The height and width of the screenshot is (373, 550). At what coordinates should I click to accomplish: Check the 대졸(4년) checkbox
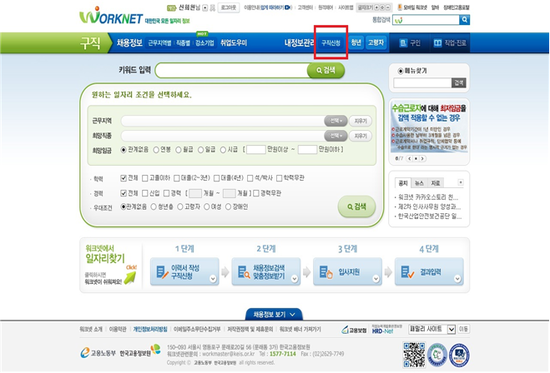tap(216, 178)
